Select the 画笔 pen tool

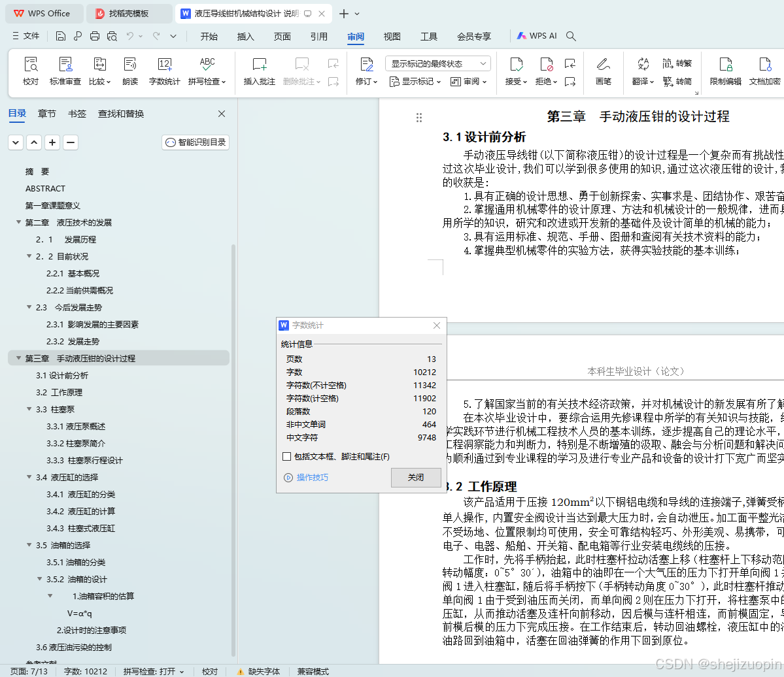click(x=604, y=71)
